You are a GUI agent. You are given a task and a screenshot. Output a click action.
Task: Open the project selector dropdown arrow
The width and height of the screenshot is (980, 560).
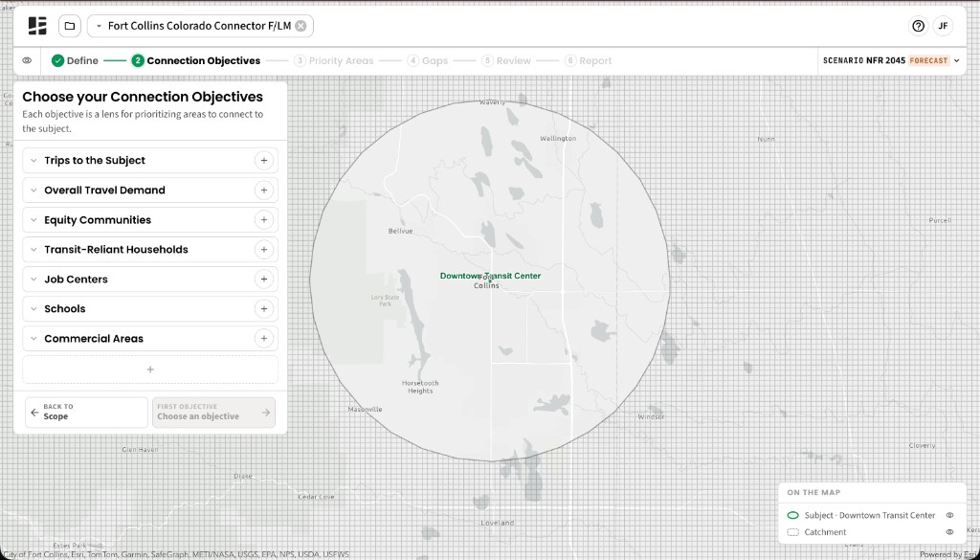[x=99, y=26]
